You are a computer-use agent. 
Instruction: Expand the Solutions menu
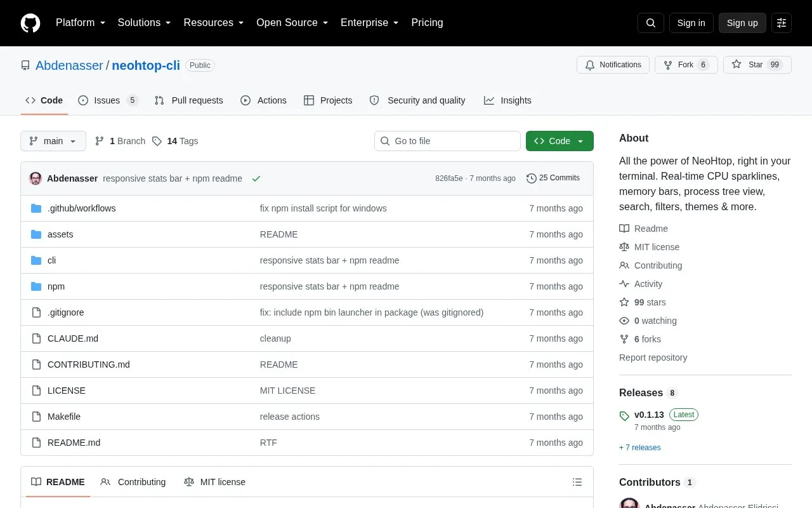145,23
